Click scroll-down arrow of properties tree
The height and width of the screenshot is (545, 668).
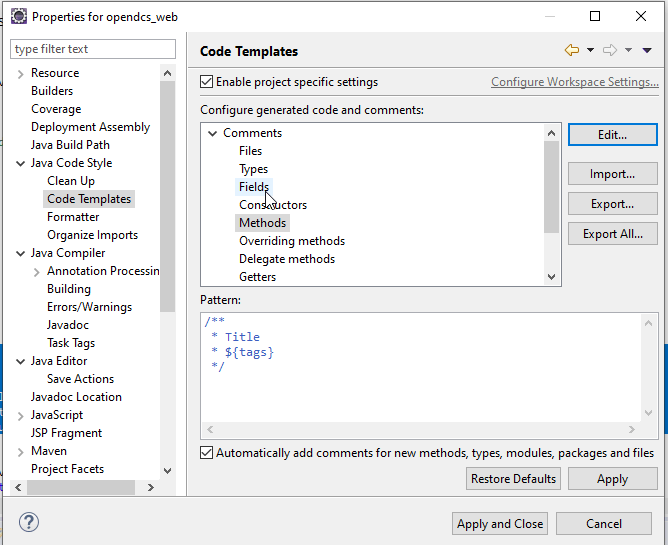pos(167,470)
